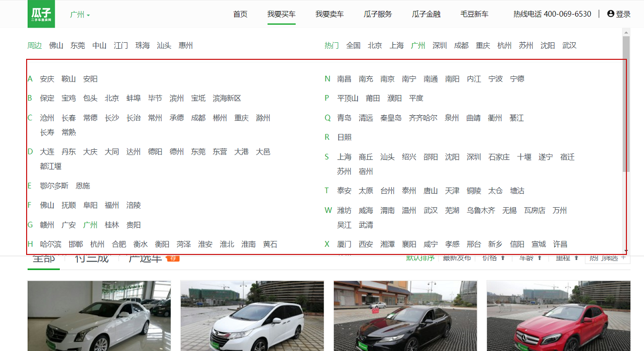Screen dimensions: 644x351
Task: Select 杭州 in the 热门 row
Action: click(504, 45)
